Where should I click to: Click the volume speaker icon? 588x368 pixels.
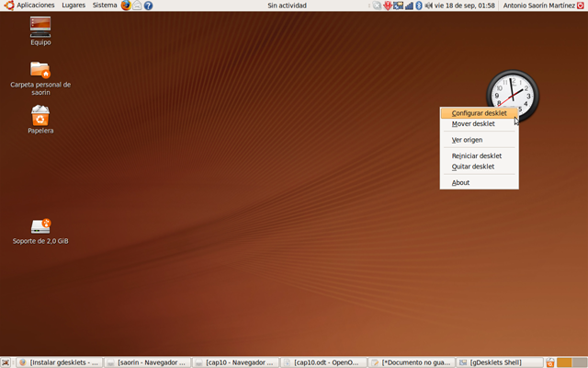(428, 6)
